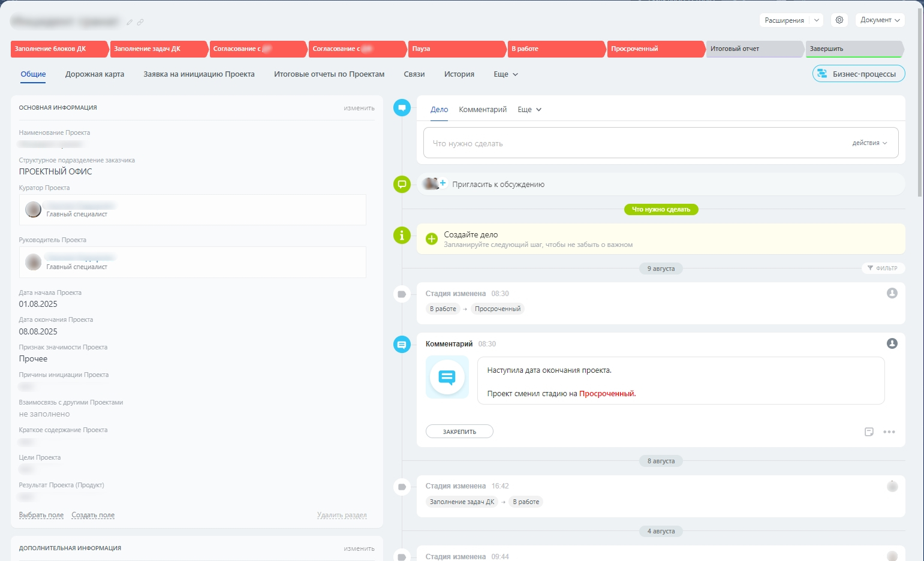This screenshot has height=561, width=924.
Task: Click the Расширения button
Action: (x=784, y=20)
